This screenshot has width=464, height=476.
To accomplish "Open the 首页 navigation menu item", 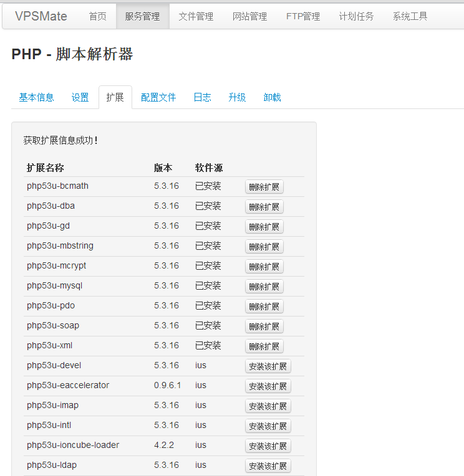I will 97,16.
